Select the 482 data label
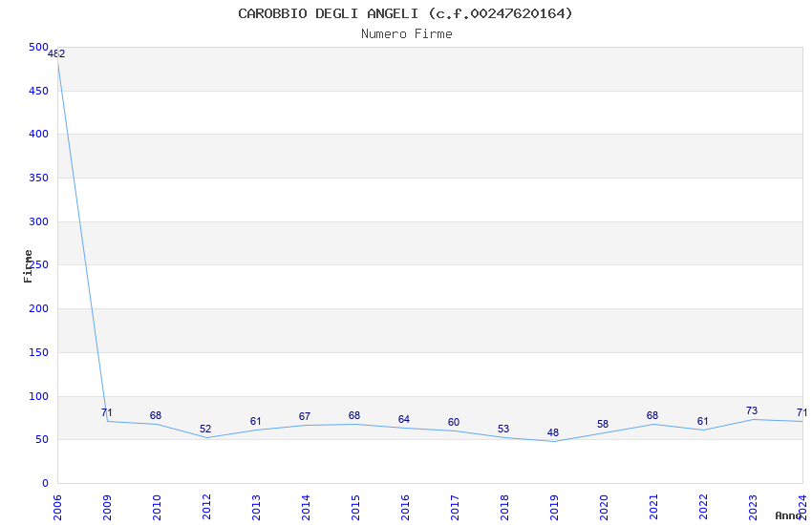The image size is (812, 525). pyautogui.click(x=56, y=53)
